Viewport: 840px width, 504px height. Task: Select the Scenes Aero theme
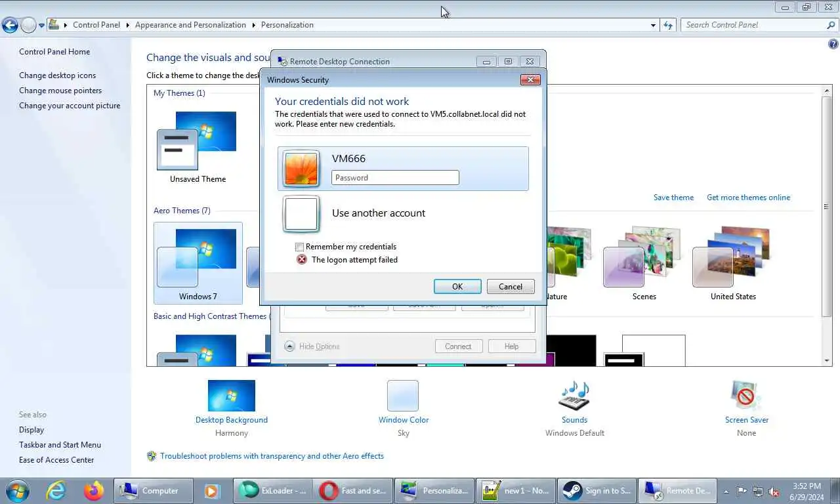point(644,263)
